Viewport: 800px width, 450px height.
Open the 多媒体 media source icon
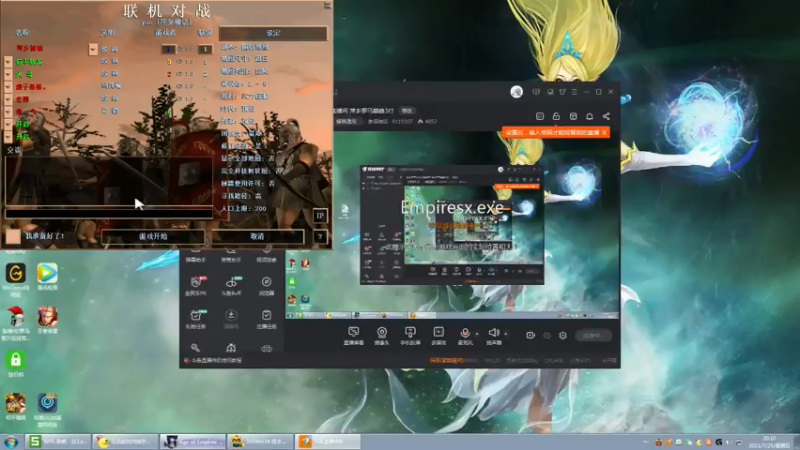[x=438, y=336]
